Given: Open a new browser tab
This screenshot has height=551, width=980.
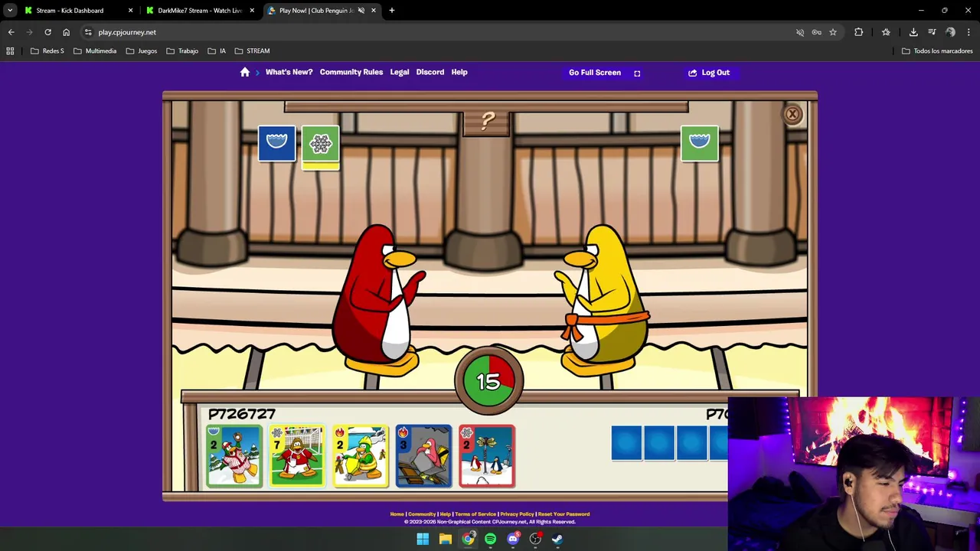Looking at the screenshot, I should pos(392,11).
